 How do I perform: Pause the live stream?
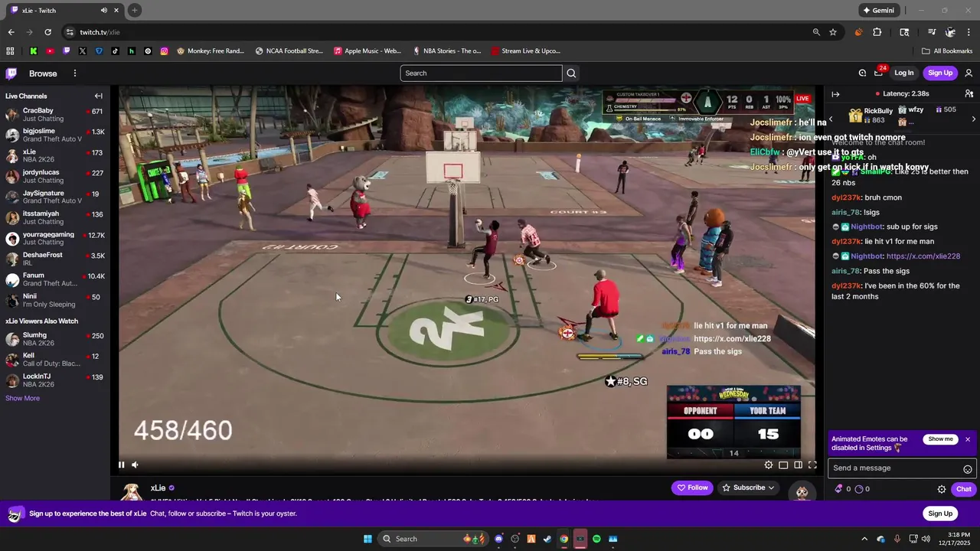pos(121,465)
